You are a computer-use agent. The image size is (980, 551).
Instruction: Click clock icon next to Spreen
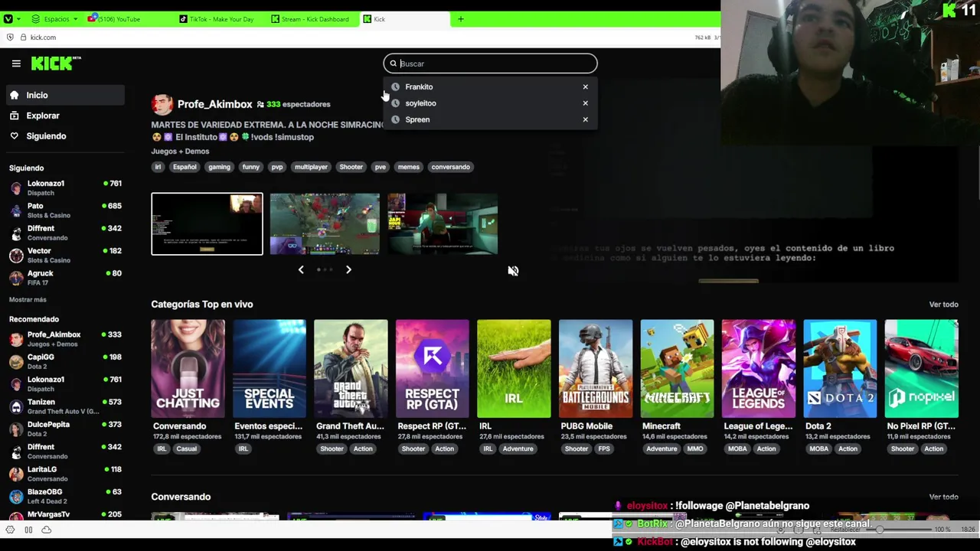tap(395, 119)
